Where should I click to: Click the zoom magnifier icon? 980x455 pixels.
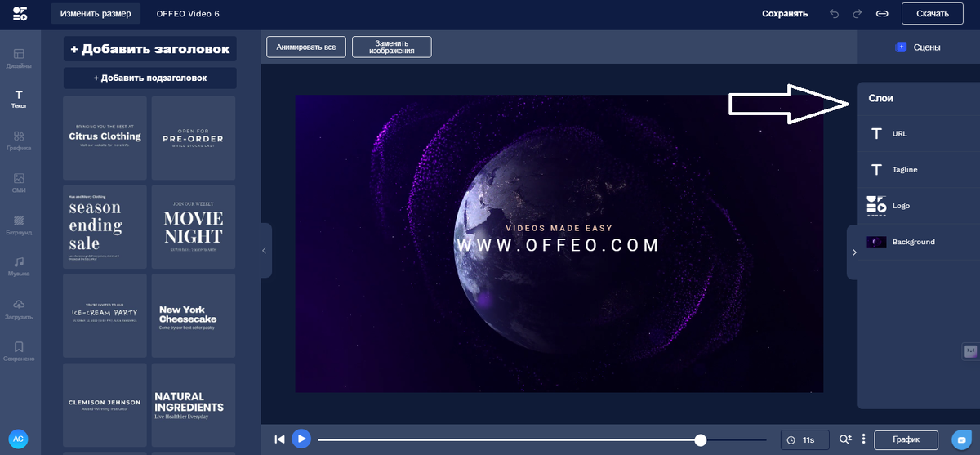click(x=845, y=439)
